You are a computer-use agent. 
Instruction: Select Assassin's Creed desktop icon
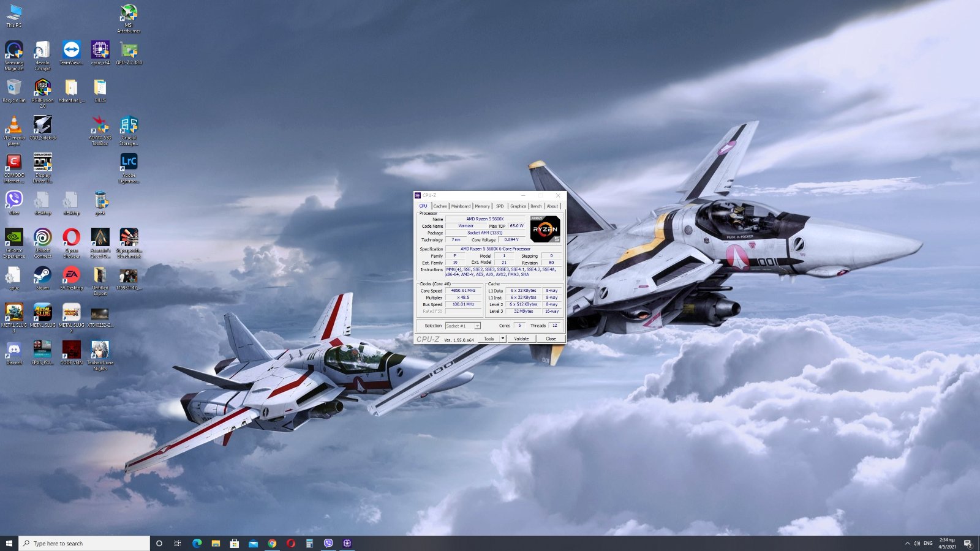pos(100,243)
